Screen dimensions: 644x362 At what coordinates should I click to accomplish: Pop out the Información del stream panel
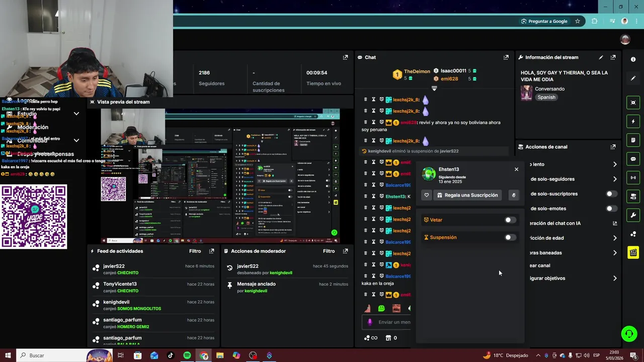click(613, 57)
